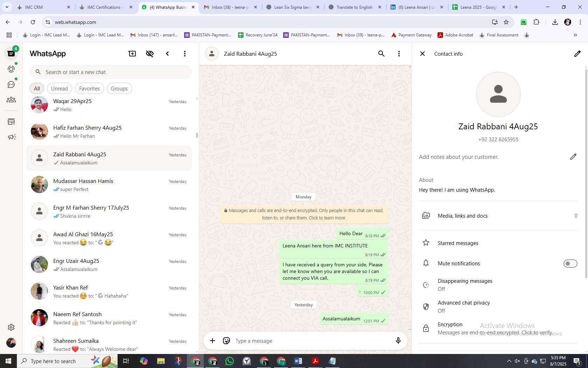Viewport: 588px width, 368px height.
Task: Open the chat list three-dot menu
Action: click(x=185, y=54)
